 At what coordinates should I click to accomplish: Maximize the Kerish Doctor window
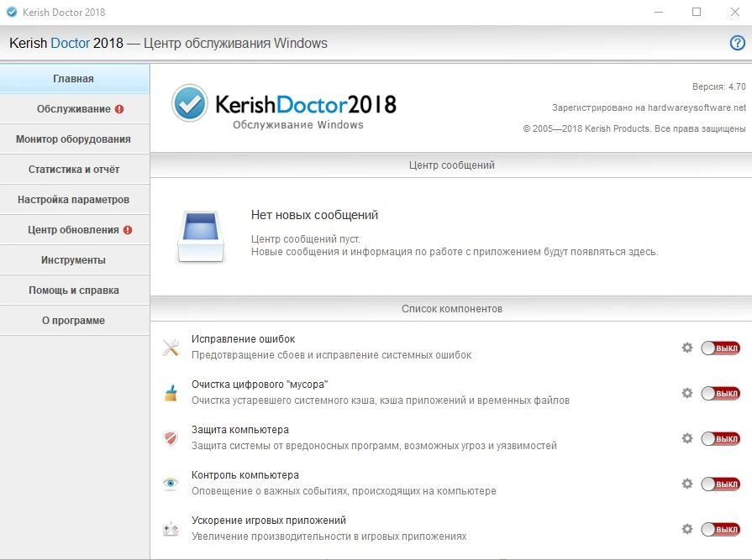[x=697, y=12]
